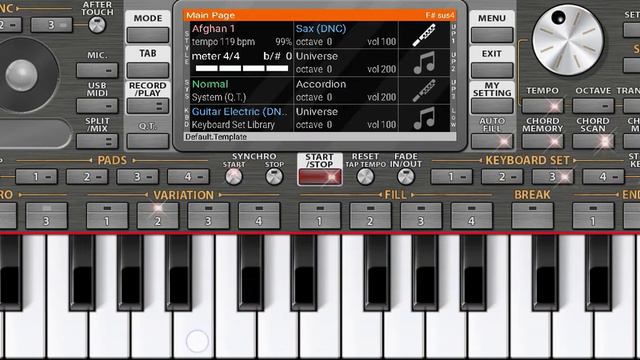Click the Sax vol 100 value
Image resolution: width=640 pixels, height=360 pixels.
(x=382, y=42)
